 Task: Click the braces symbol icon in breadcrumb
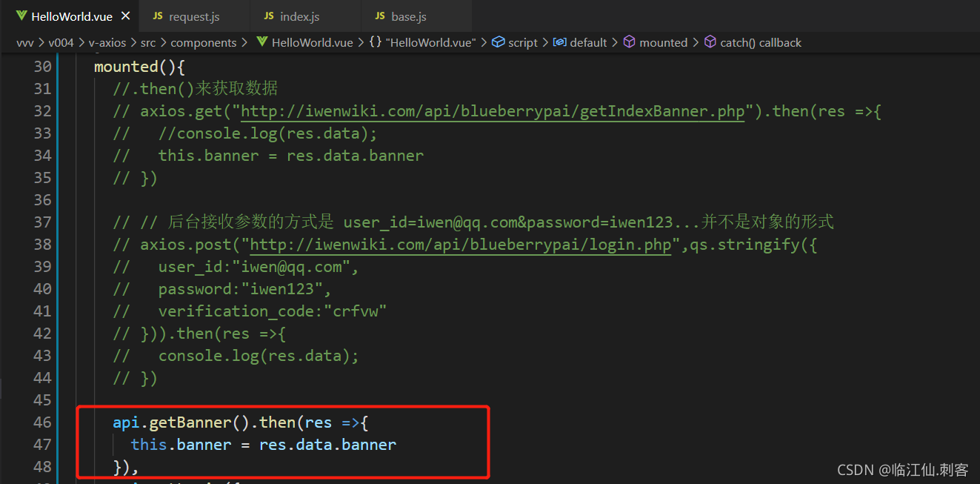(x=376, y=42)
